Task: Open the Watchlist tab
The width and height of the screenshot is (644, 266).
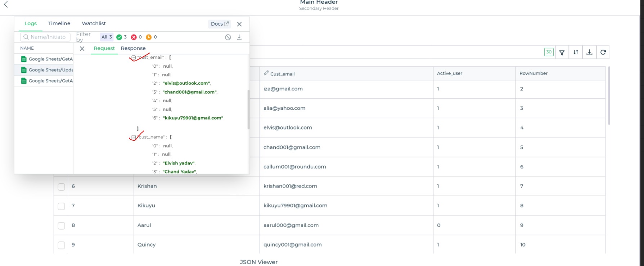Action: [94, 23]
